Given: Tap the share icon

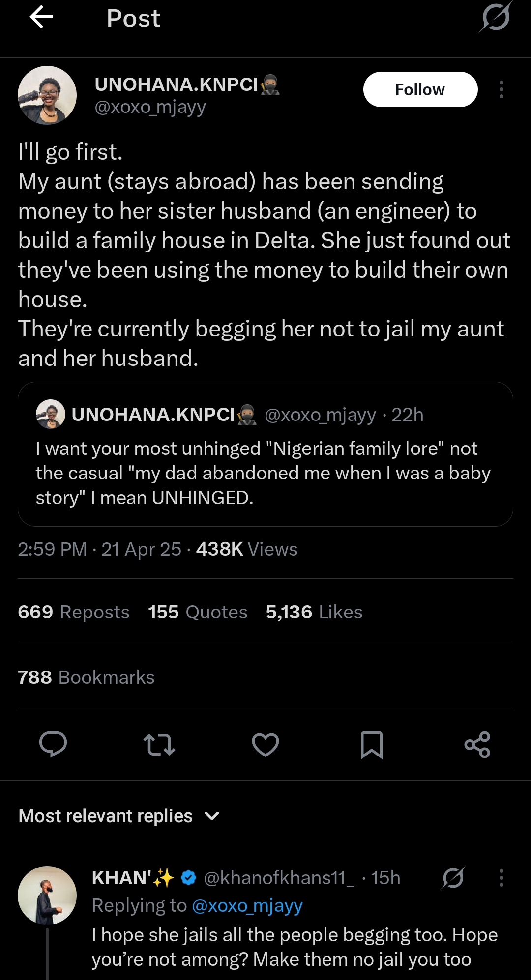Looking at the screenshot, I should pyautogui.click(x=477, y=744).
